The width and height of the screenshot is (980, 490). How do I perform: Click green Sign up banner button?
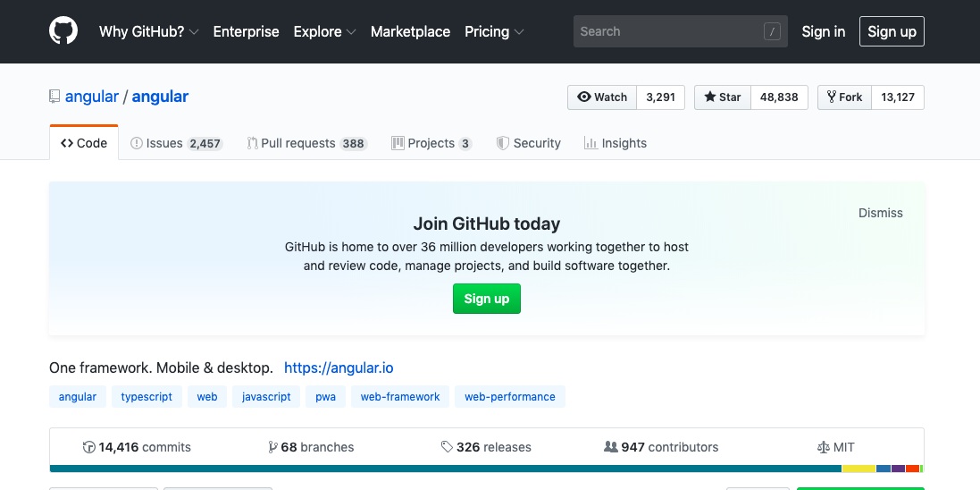(486, 299)
